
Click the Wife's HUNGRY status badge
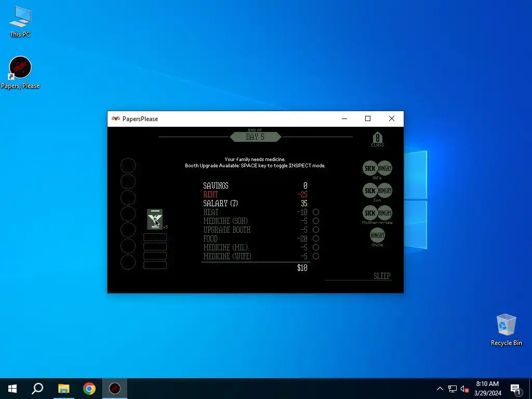pos(385,168)
